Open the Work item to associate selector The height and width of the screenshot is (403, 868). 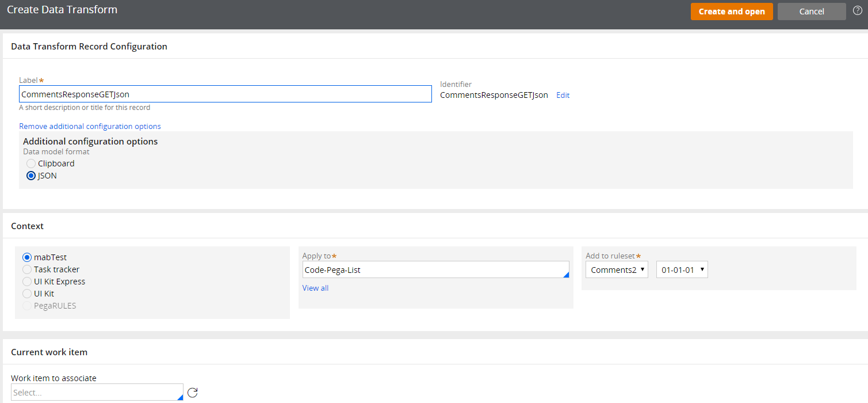[97, 392]
